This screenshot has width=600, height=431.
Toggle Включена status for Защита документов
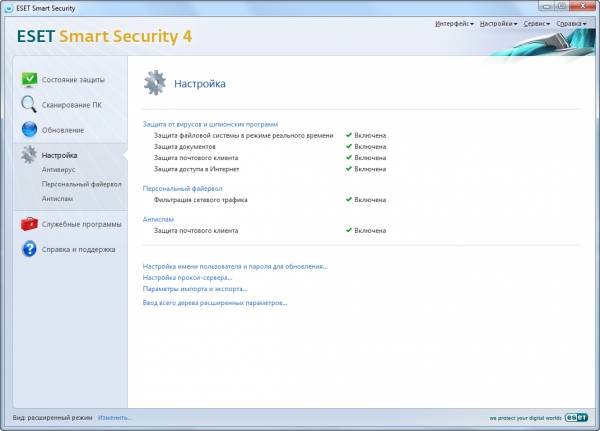click(x=370, y=146)
